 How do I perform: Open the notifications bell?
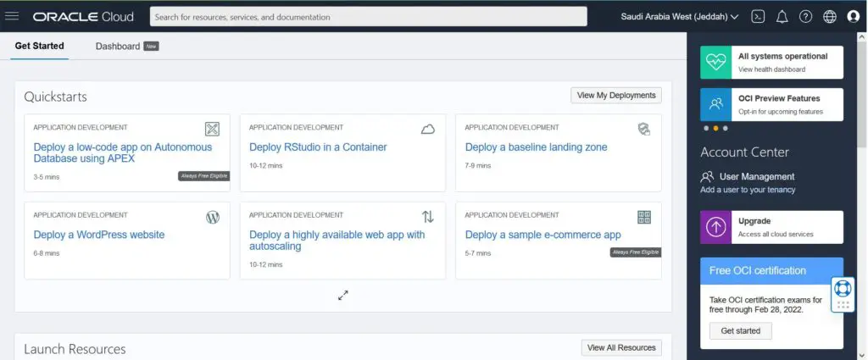782,17
